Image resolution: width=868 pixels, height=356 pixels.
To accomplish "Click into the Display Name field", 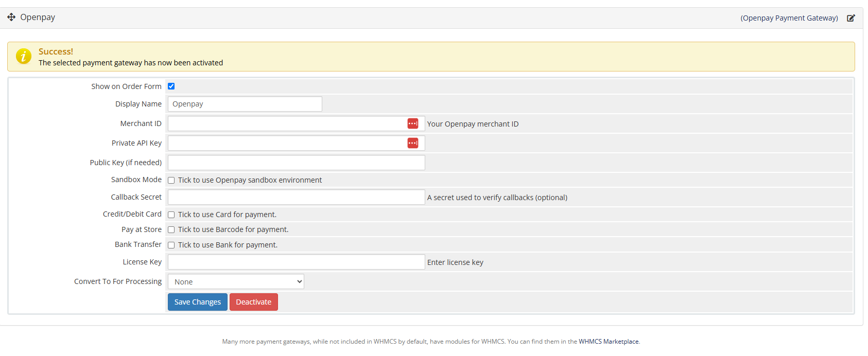I will [245, 104].
